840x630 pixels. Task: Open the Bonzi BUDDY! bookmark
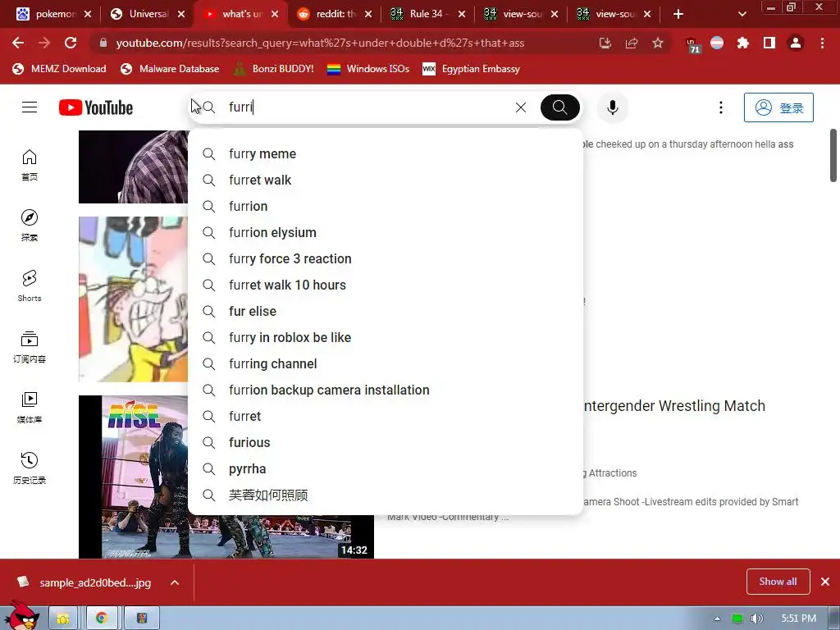tap(274, 69)
